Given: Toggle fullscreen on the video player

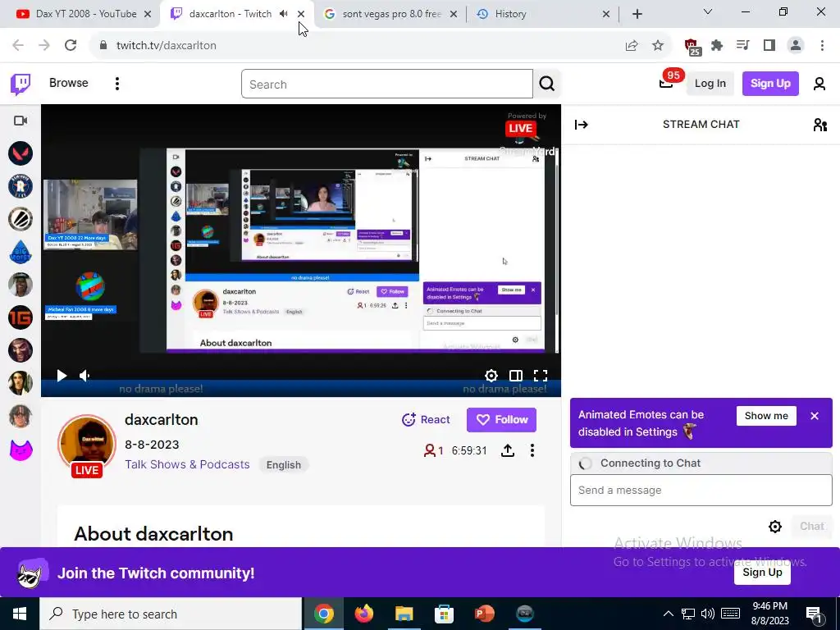Looking at the screenshot, I should point(540,376).
